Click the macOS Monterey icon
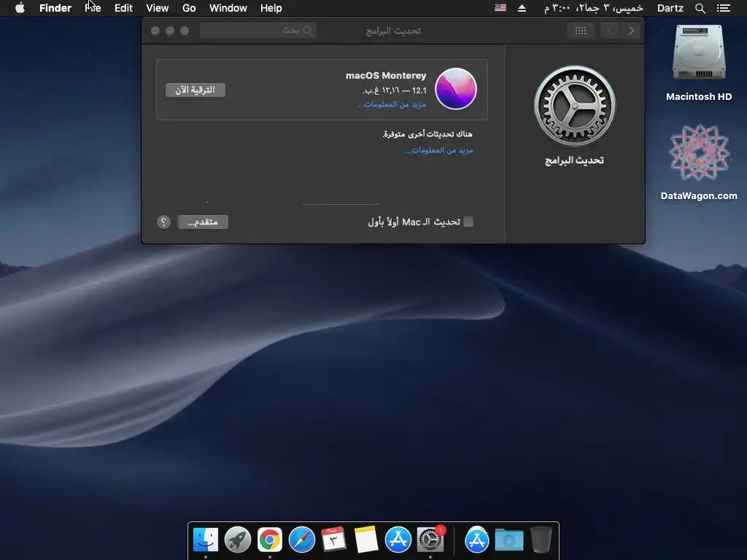The height and width of the screenshot is (560, 747). (x=456, y=89)
